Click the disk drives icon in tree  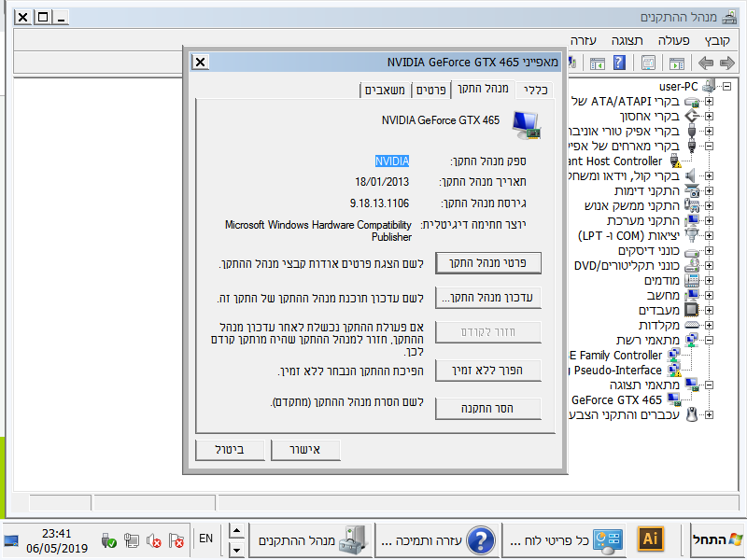point(692,251)
